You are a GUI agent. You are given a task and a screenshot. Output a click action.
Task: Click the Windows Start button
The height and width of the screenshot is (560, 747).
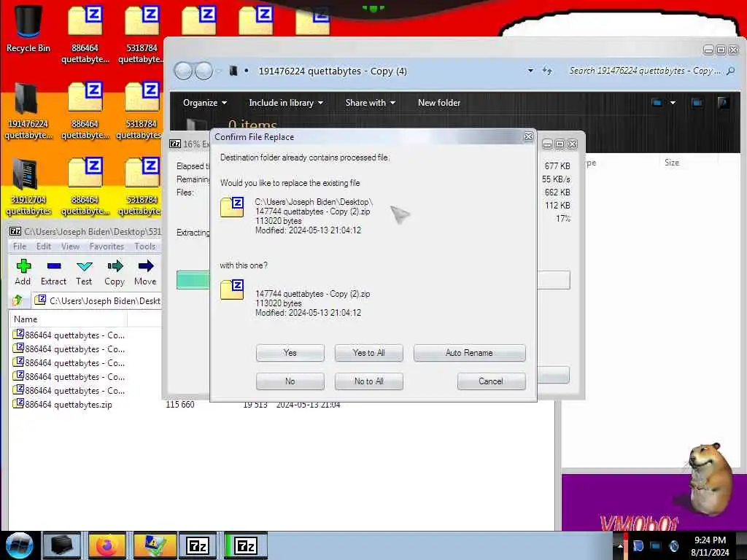pyautogui.click(x=19, y=545)
